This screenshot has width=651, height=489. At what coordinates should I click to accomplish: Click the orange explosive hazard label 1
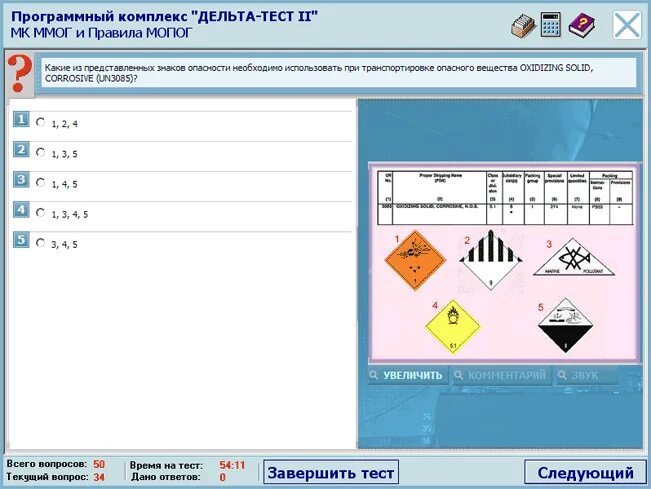point(416,260)
